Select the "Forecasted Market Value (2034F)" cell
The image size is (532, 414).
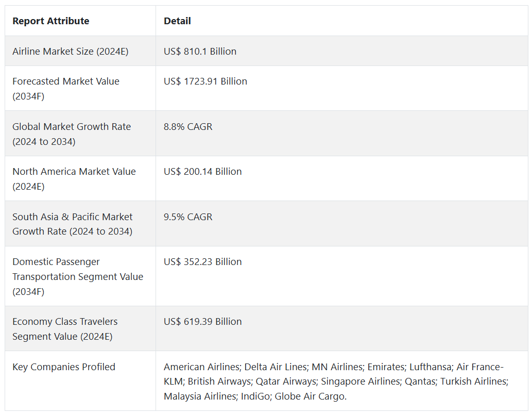[x=66, y=89]
